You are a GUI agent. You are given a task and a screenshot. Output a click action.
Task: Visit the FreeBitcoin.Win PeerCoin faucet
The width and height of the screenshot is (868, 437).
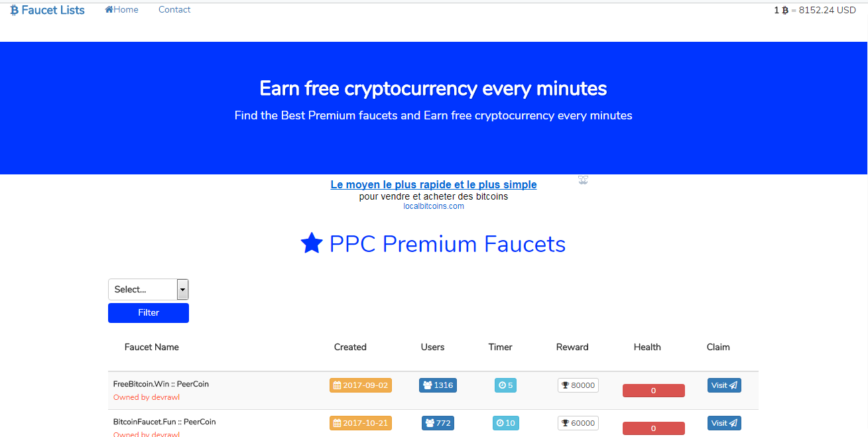pos(724,385)
